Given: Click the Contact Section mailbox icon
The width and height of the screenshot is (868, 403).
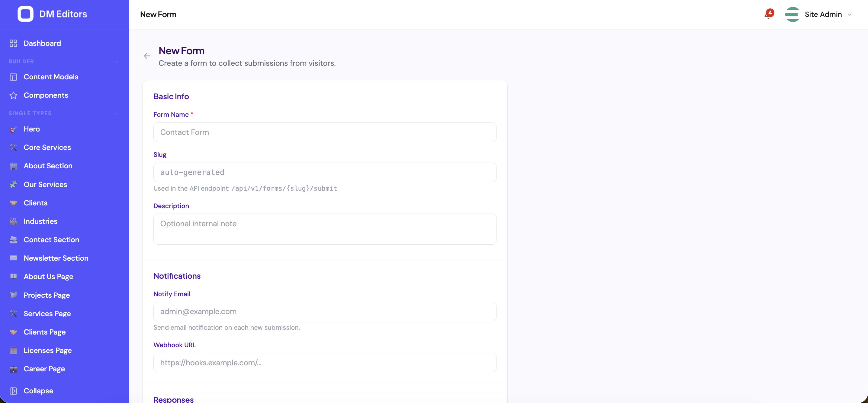Looking at the screenshot, I should 13,240.
